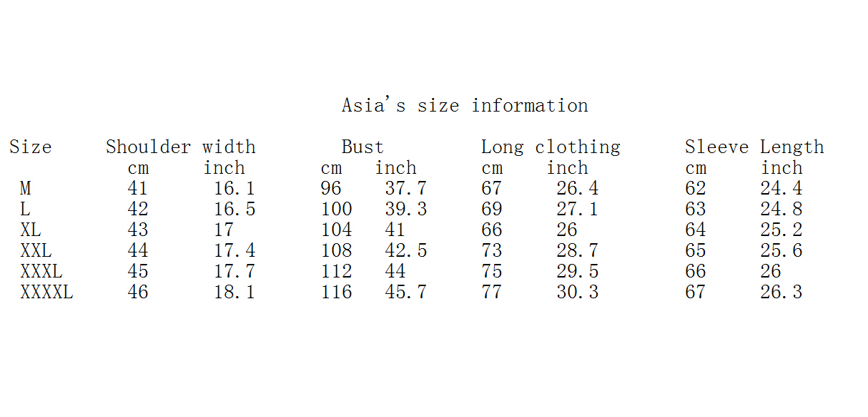Click bust value 39.3 inch
Screen dimensions: 868x417
point(405,210)
